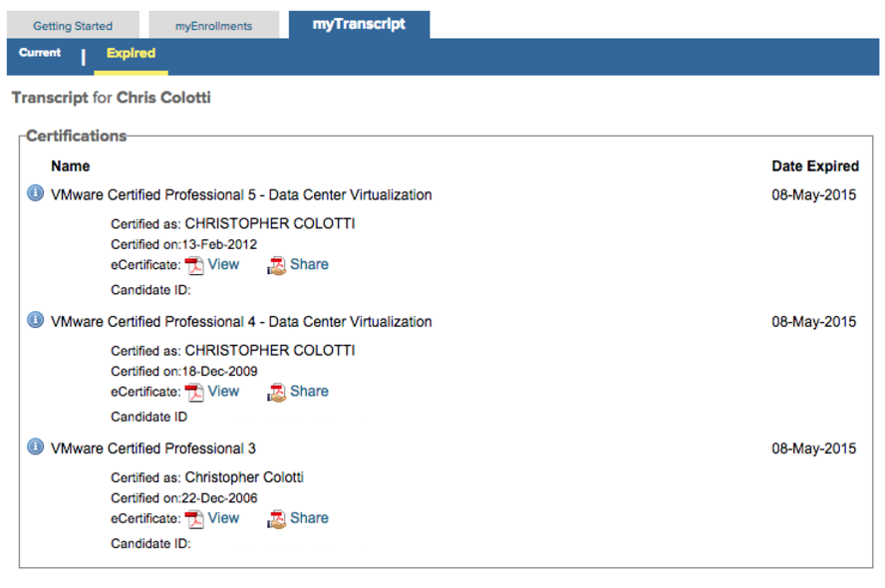Click Share link for VCP 4 certificate
The height and width of the screenshot is (588, 885).
pos(309,391)
